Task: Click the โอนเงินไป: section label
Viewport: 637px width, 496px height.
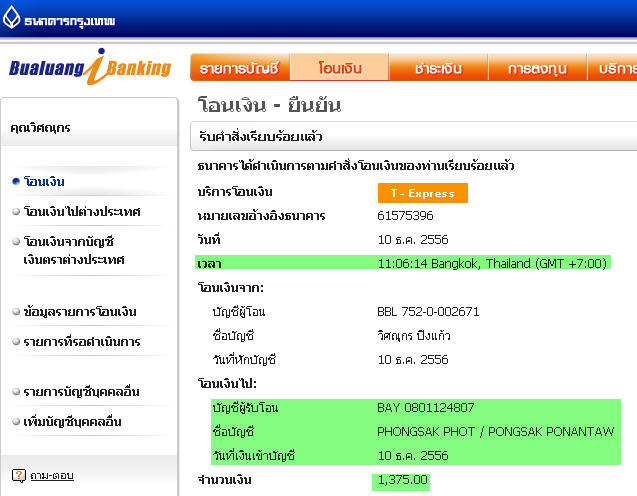Action: pos(227,383)
